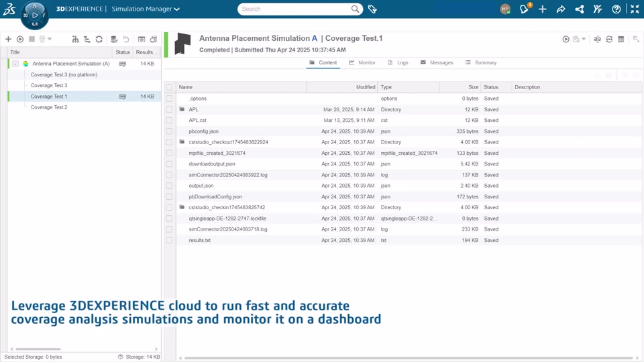Open dropdown arrow next to trash icon
This screenshot has height=362, width=644.
click(50, 39)
